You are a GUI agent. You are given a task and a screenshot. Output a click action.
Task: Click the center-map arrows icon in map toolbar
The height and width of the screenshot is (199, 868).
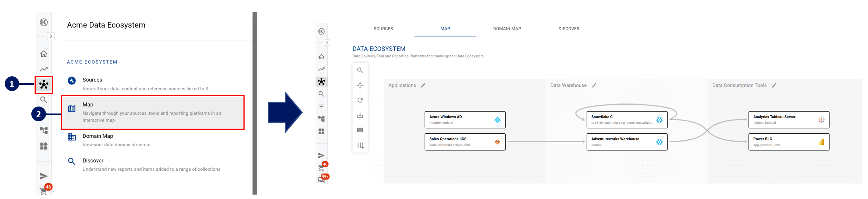click(x=360, y=85)
